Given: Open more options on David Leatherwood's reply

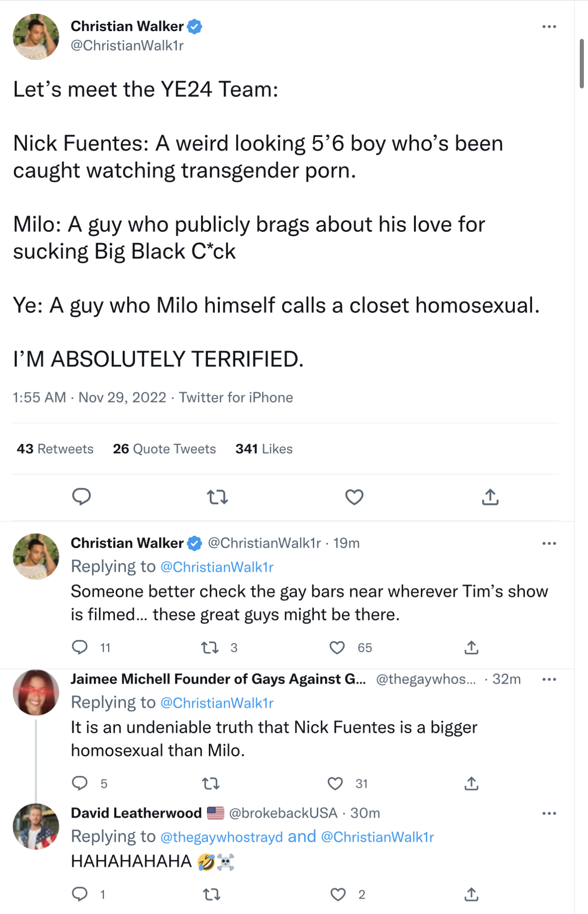Looking at the screenshot, I should 549,813.
